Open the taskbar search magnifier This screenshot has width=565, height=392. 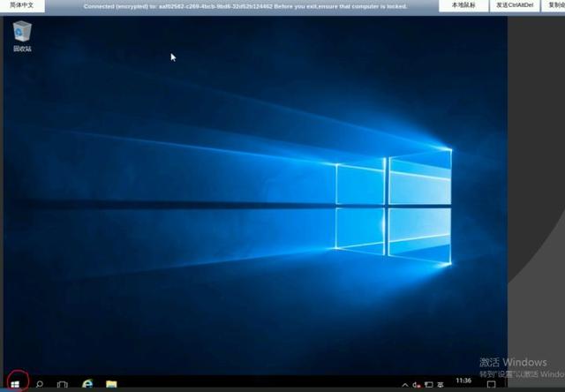click(40, 384)
